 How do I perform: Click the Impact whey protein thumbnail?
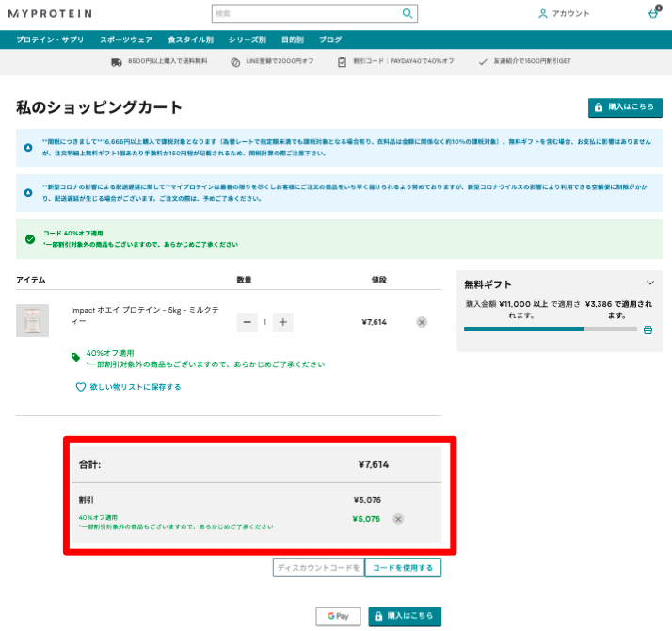(x=33, y=320)
